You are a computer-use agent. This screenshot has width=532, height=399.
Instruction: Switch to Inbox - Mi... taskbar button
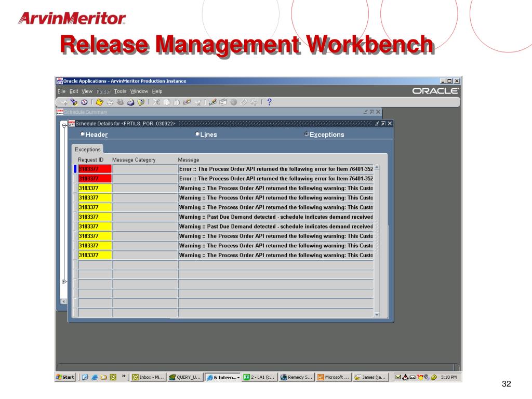tap(148, 377)
